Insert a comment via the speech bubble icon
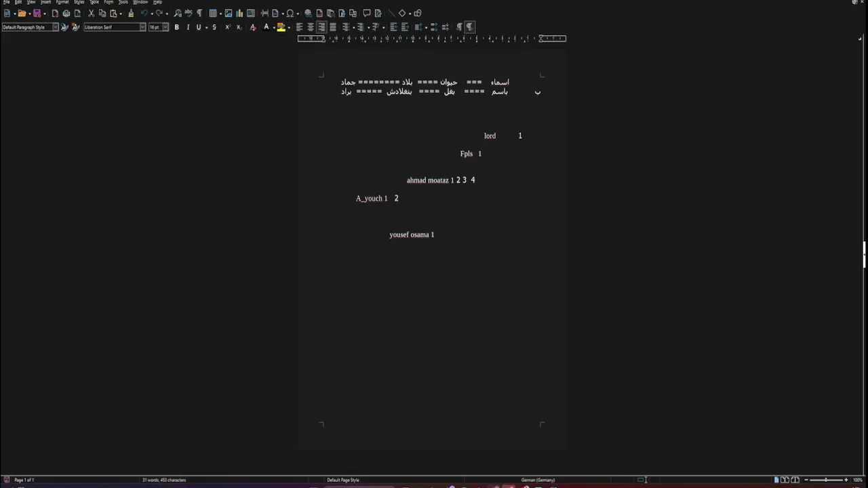 367,14
